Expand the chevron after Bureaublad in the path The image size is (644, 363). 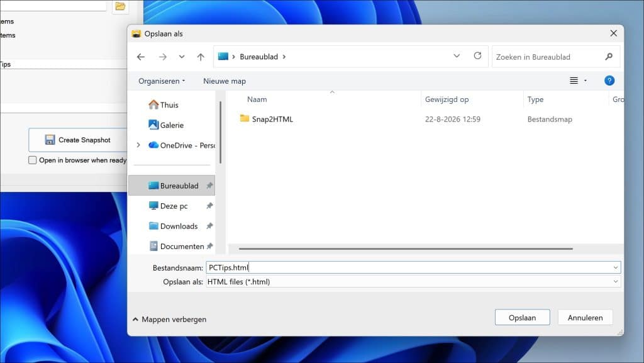pos(284,57)
